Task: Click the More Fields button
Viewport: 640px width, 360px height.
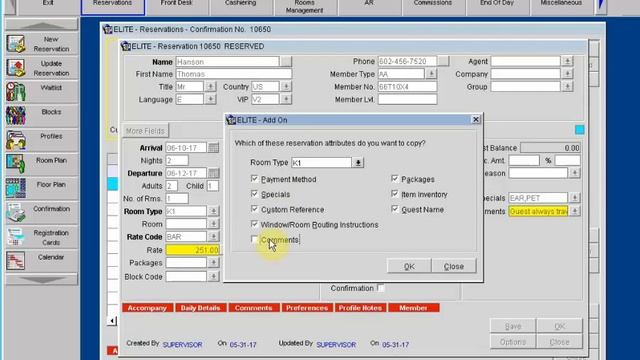Action: tap(145, 131)
